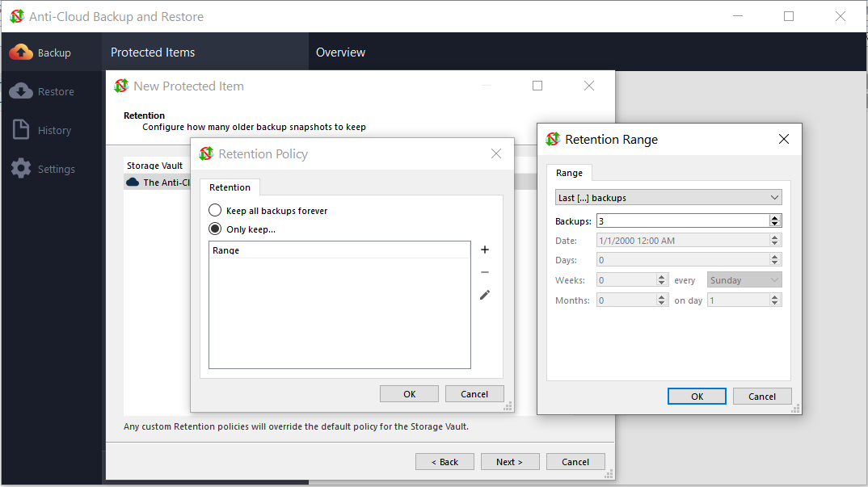Remove selected range with minus icon
This screenshot has width=868, height=487.
485,272
